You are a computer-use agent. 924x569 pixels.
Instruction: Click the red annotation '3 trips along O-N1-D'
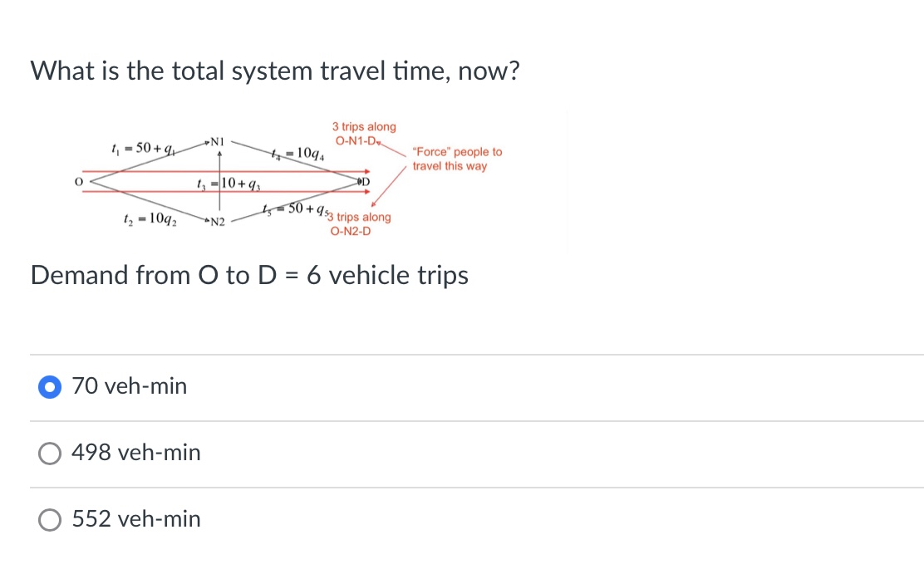(x=364, y=133)
